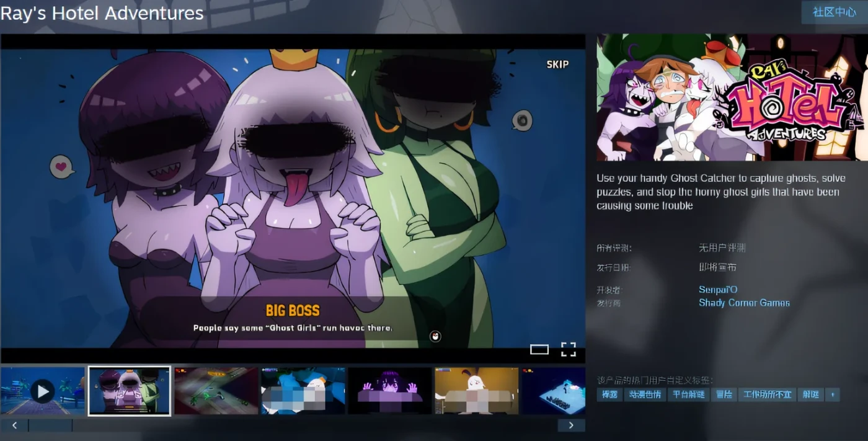This screenshot has height=441, width=868.
Task: Open developer Senpai'O link
Action: (x=718, y=290)
